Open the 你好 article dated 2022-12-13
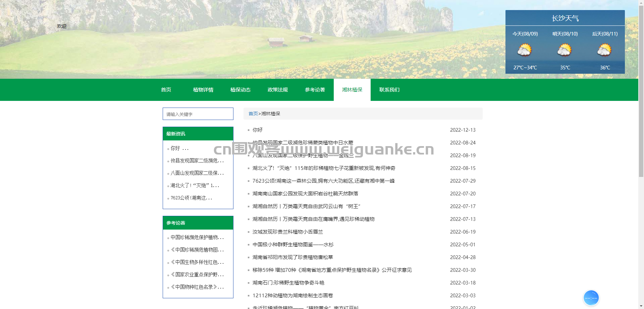 click(258, 130)
